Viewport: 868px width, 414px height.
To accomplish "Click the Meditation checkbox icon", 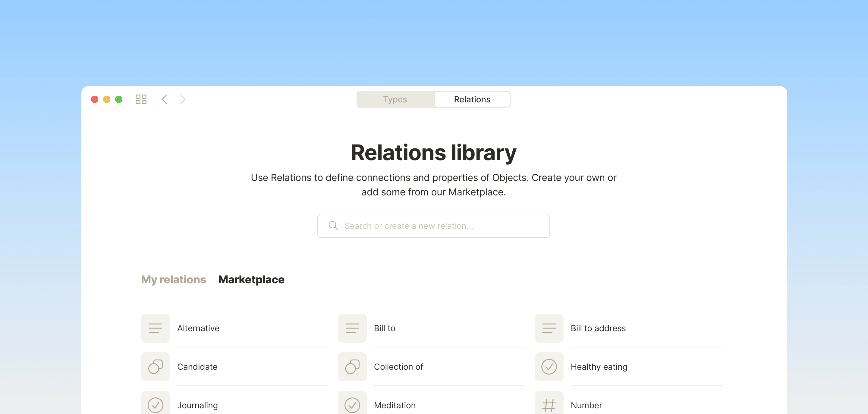I will pos(352,403).
